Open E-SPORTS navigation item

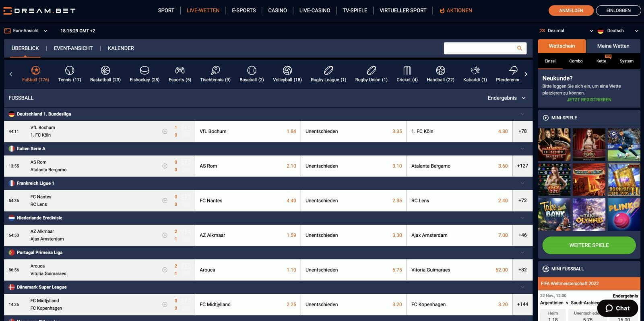coord(244,10)
